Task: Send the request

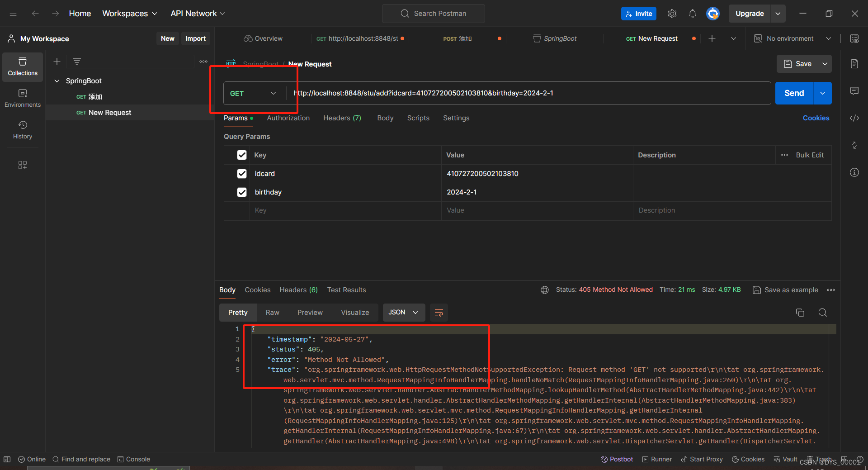Action: [x=794, y=93]
